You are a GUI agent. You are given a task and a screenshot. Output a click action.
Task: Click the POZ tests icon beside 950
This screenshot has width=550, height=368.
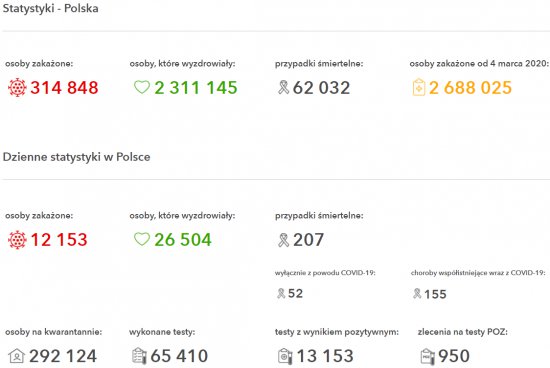[x=427, y=356]
